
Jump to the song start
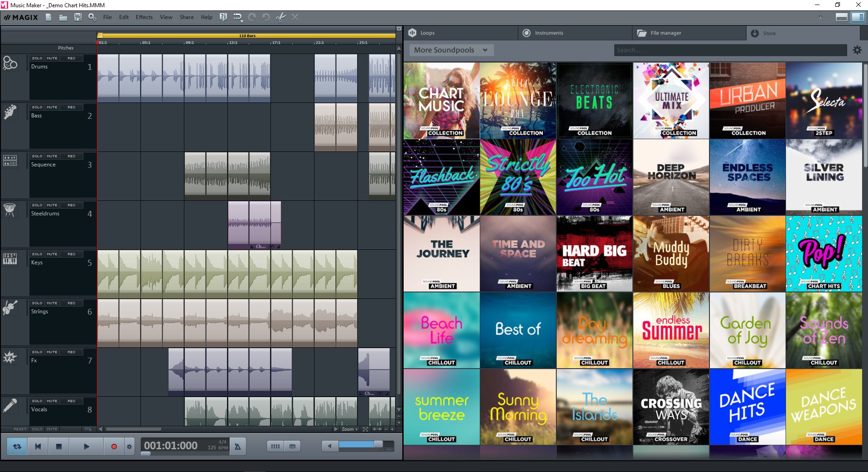click(x=38, y=447)
